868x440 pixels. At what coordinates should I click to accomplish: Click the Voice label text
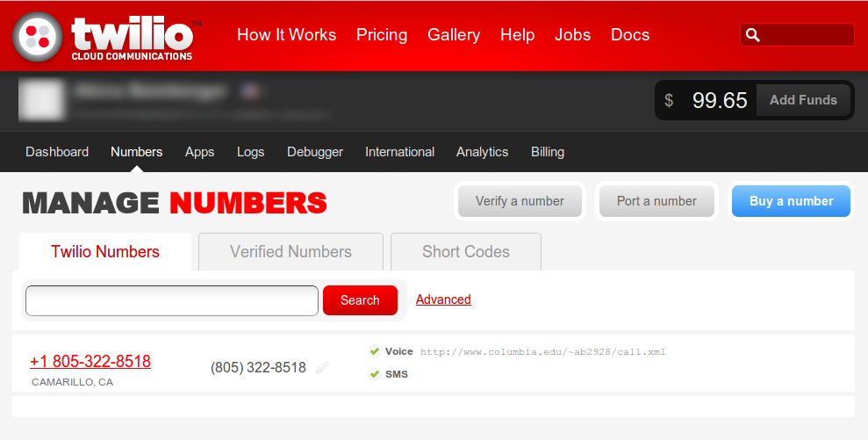[x=399, y=351]
